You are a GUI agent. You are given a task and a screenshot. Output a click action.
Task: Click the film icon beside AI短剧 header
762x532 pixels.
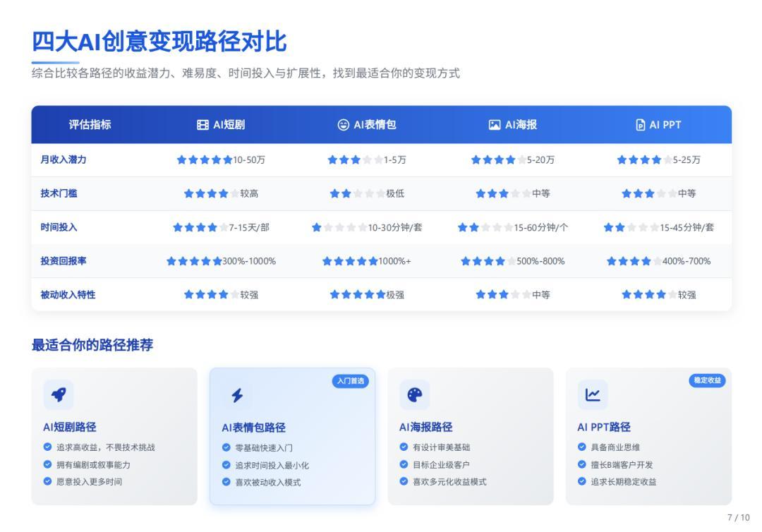coord(202,125)
